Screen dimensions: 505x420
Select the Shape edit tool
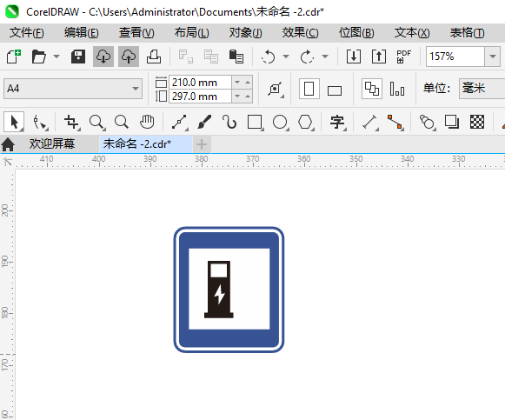click(x=40, y=123)
